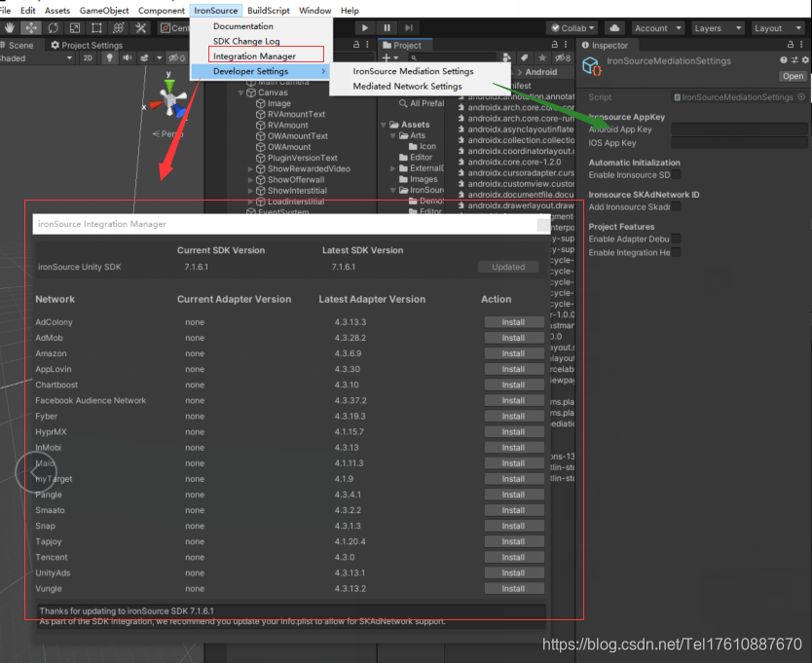Click Project panel create plus button
Screen dimensions: 812x663
389,58
